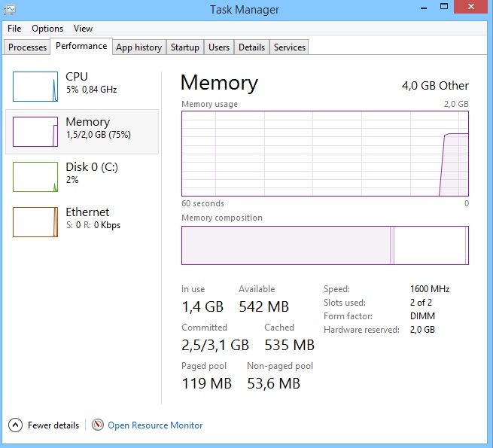Switch to the Startup tab
Viewport: 493px width, 448px height.
[x=185, y=47]
